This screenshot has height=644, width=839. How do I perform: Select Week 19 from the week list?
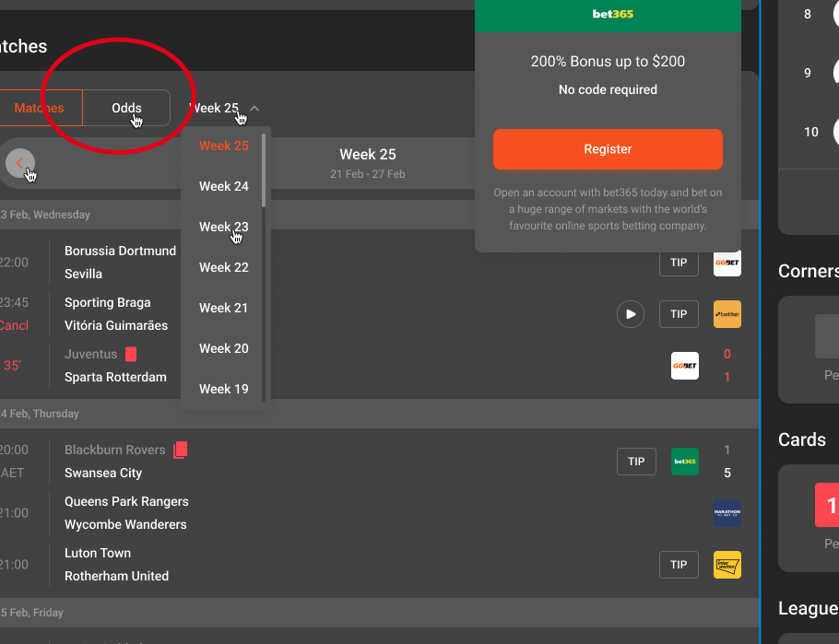pyautogui.click(x=223, y=389)
